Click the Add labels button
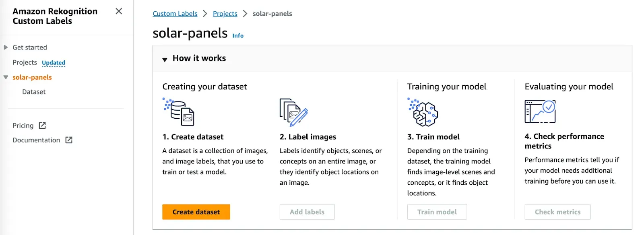This screenshot has height=235, width=644. point(307,212)
